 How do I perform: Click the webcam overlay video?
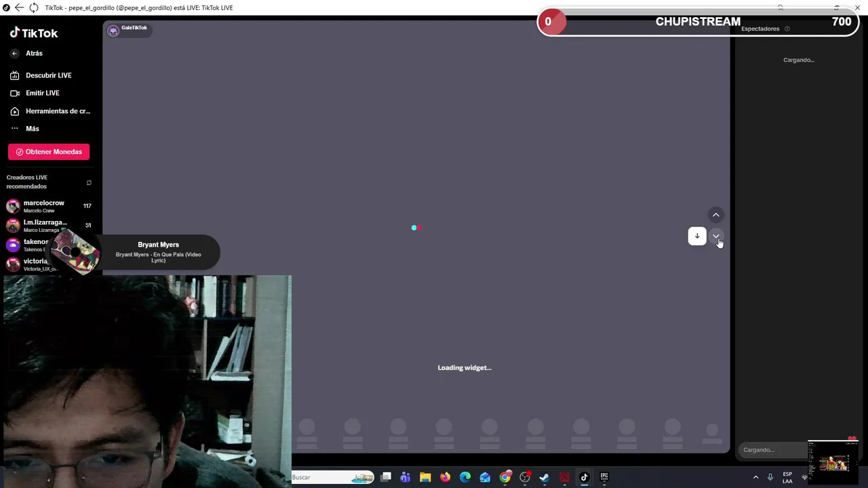(147, 381)
